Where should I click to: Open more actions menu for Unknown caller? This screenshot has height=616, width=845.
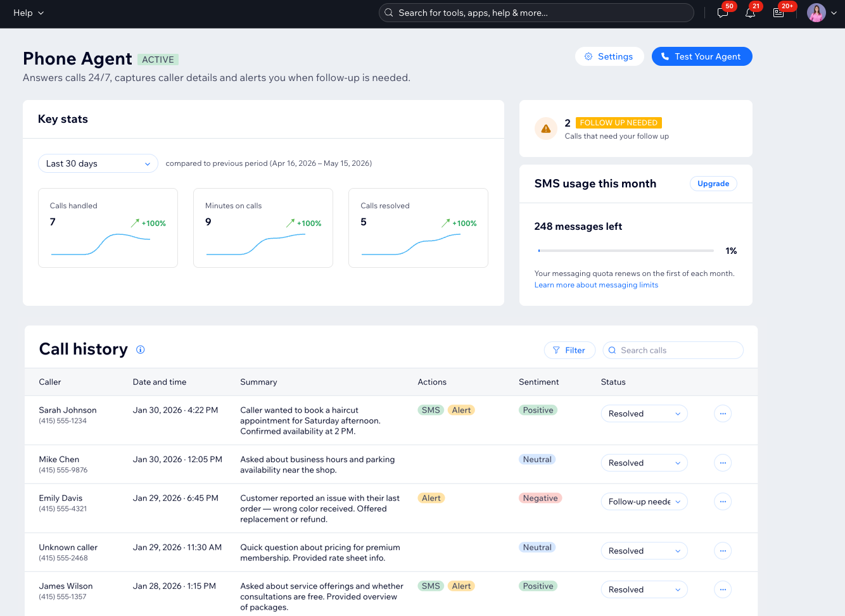pyautogui.click(x=723, y=551)
